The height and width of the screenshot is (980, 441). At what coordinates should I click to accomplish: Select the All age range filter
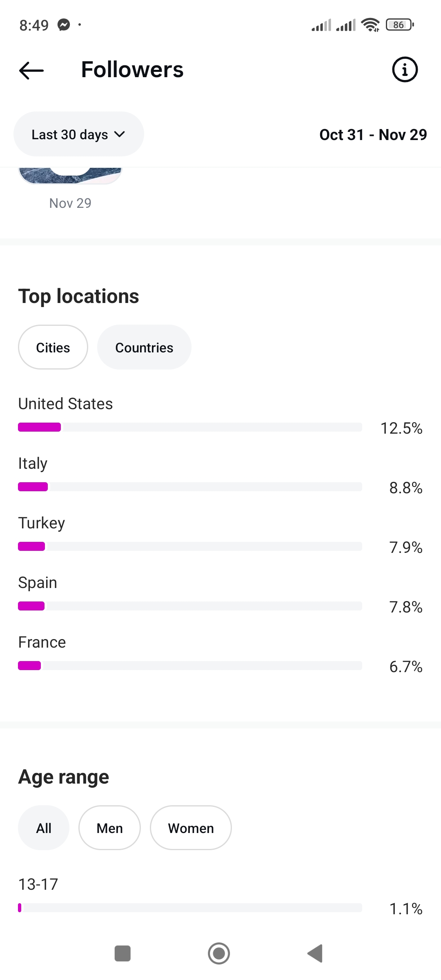(x=44, y=828)
